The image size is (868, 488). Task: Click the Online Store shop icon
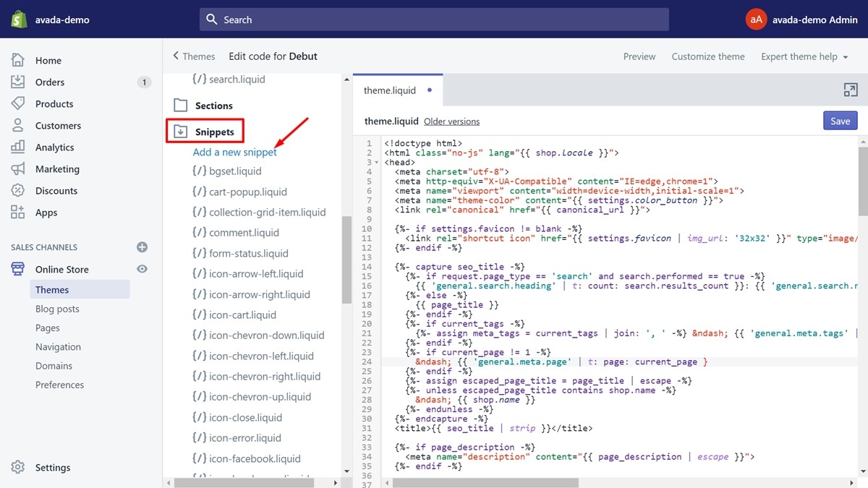(18, 269)
